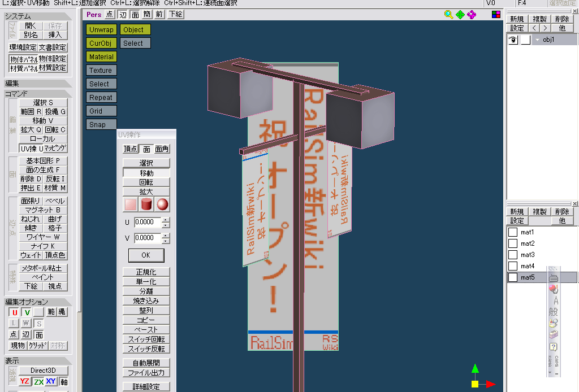Switch to the 面 tab in UV操作
Viewport: 579px width, 392px height.
click(146, 149)
